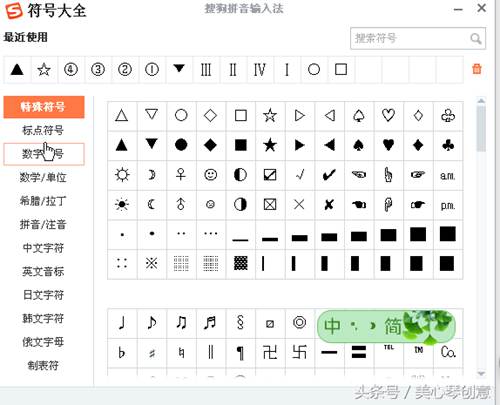Insert the flat music symbol ♭
Screen dimensions: 500x405
(x=122, y=352)
